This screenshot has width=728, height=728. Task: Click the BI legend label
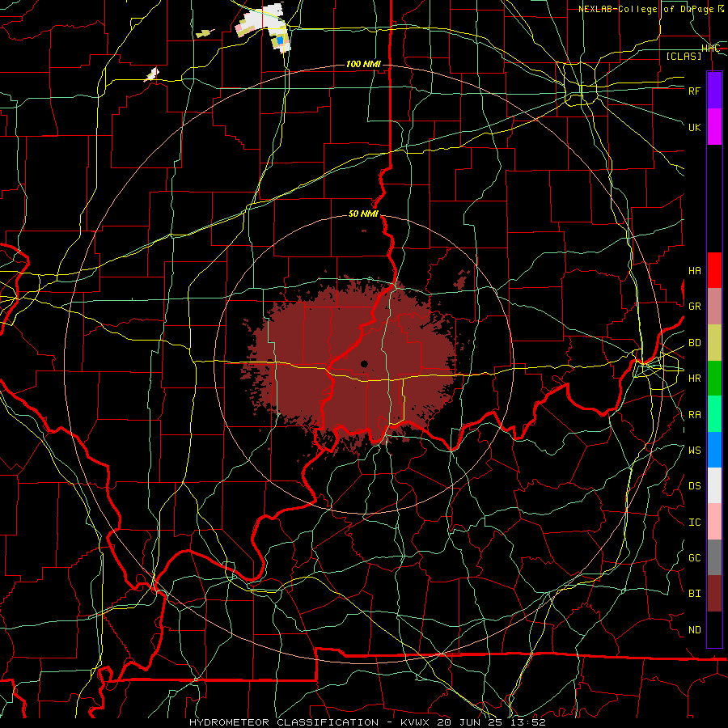(694, 594)
